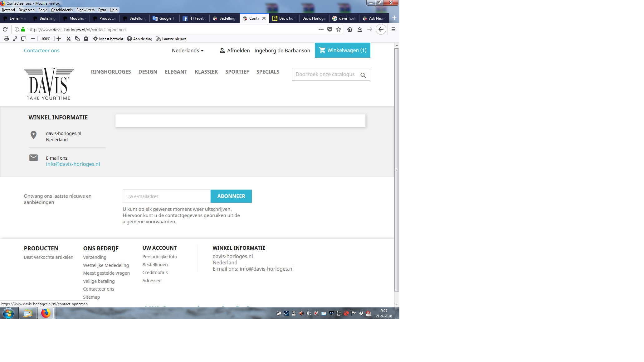The height and width of the screenshot is (362, 644).
Task: Go to the Firefox home page
Action: tap(350, 29)
